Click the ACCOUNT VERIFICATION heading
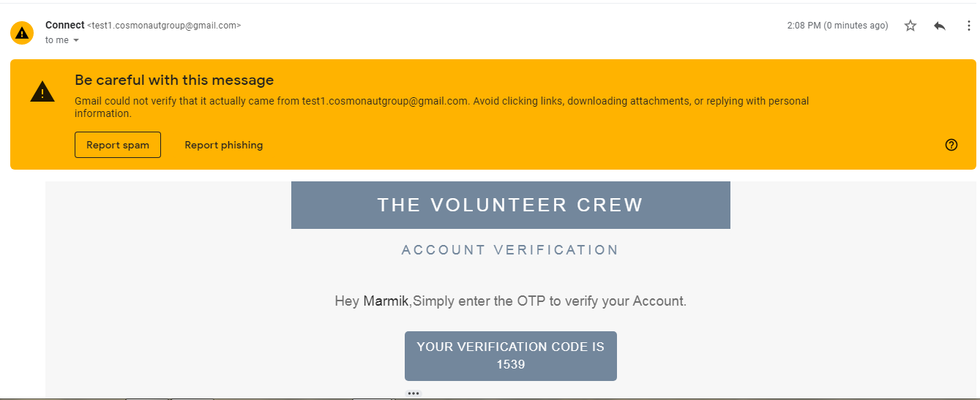This screenshot has height=400, width=980. tap(511, 250)
